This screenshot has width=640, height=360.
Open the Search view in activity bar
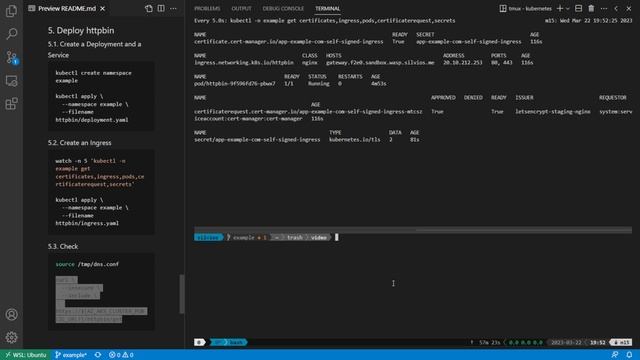[x=11, y=33]
